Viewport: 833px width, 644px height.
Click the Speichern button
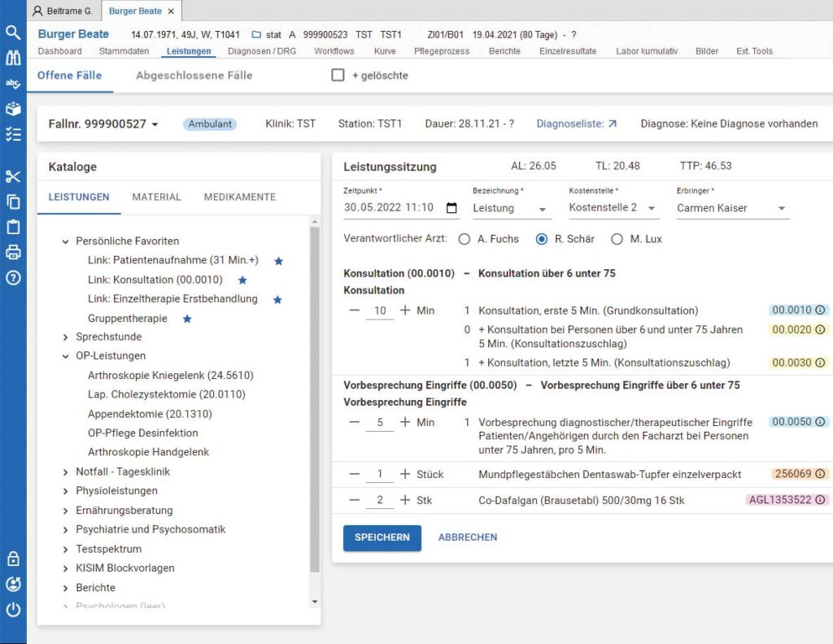(382, 537)
